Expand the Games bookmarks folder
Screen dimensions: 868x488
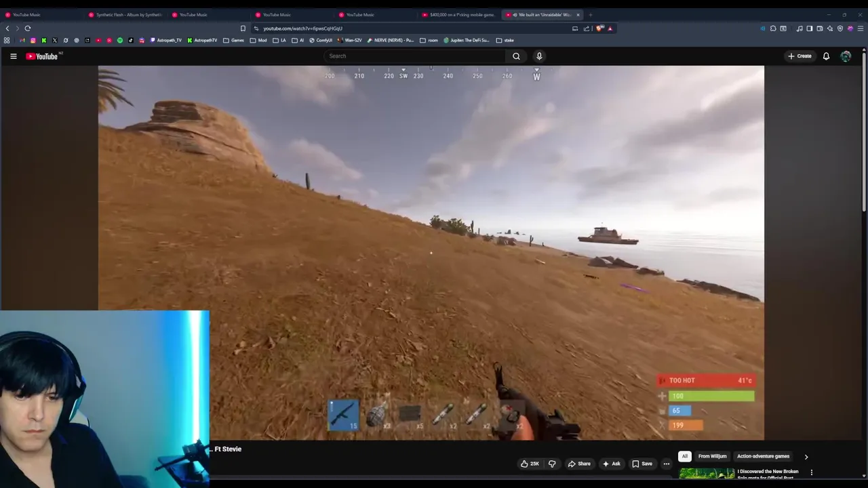tap(233, 41)
